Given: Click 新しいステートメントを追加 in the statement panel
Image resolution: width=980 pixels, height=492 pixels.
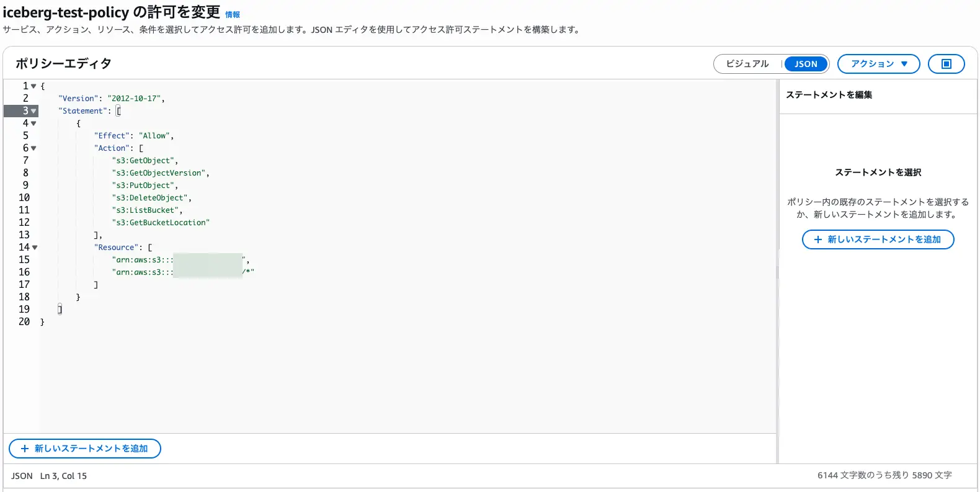Looking at the screenshot, I should (878, 239).
